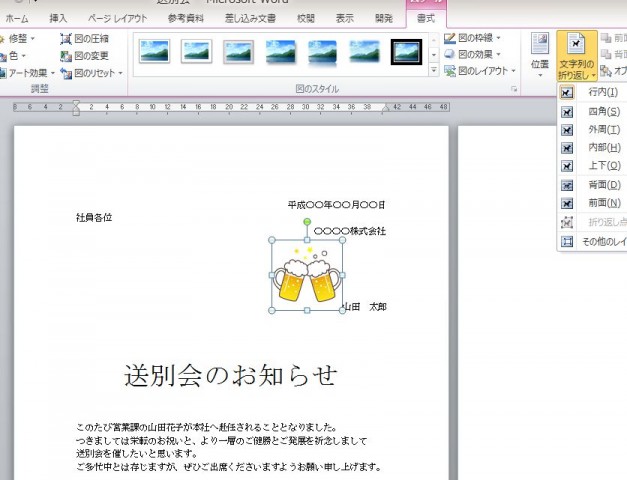The width and height of the screenshot is (627, 480).
Task: Choose 背面 (behind text) wrap option
Action: (603, 185)
